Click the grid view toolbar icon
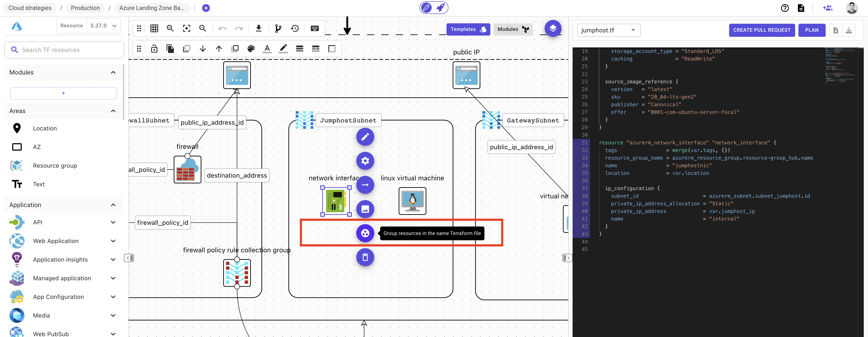868x337 pixels. [154, 29]
